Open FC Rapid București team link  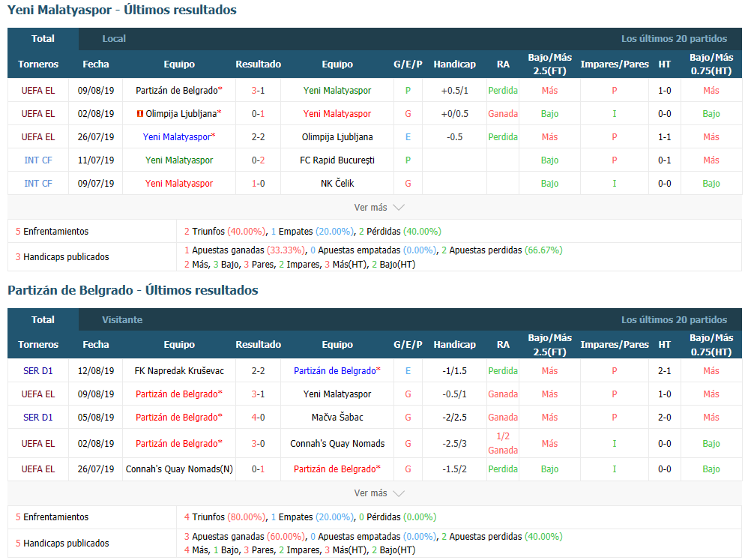(337, 160)
